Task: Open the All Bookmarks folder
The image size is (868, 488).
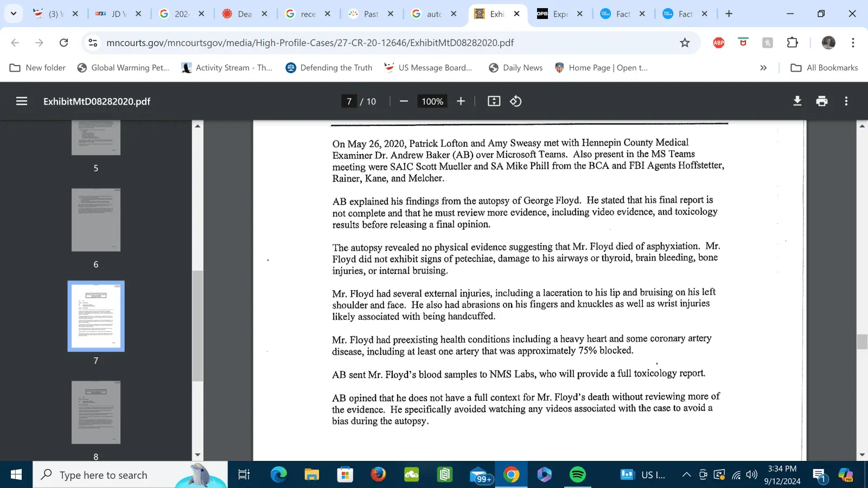Action: pos(825,68)
